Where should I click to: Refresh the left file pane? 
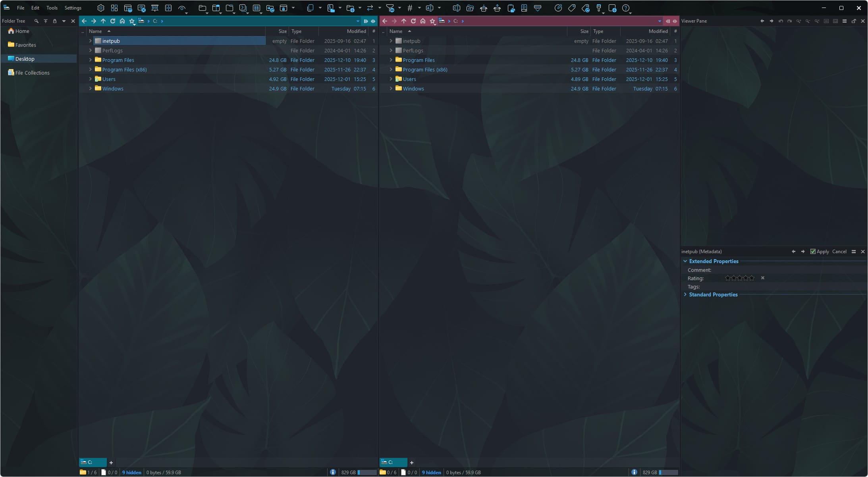(x=113, y=21)
